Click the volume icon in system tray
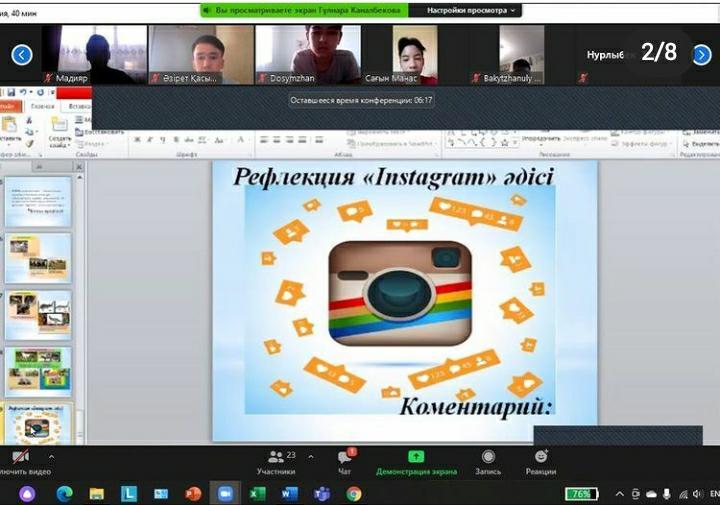Viewport: 720px width, 505px height. (x=684, y=494)
